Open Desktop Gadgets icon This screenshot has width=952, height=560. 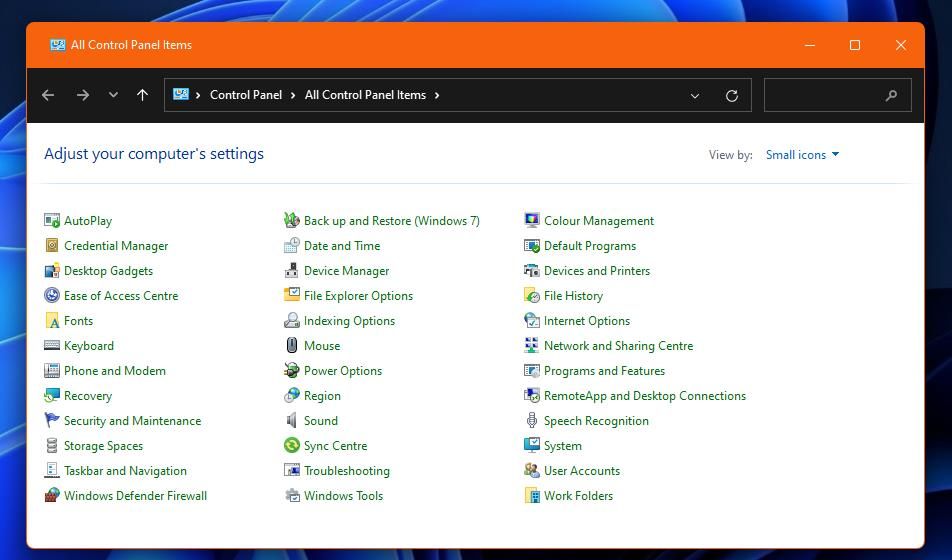point(52,270)
